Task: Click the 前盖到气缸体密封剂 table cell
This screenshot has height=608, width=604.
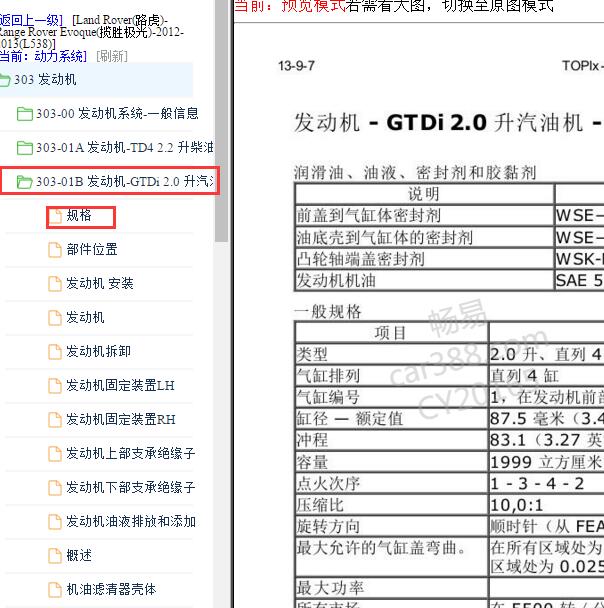Action: tap(424, 216)
